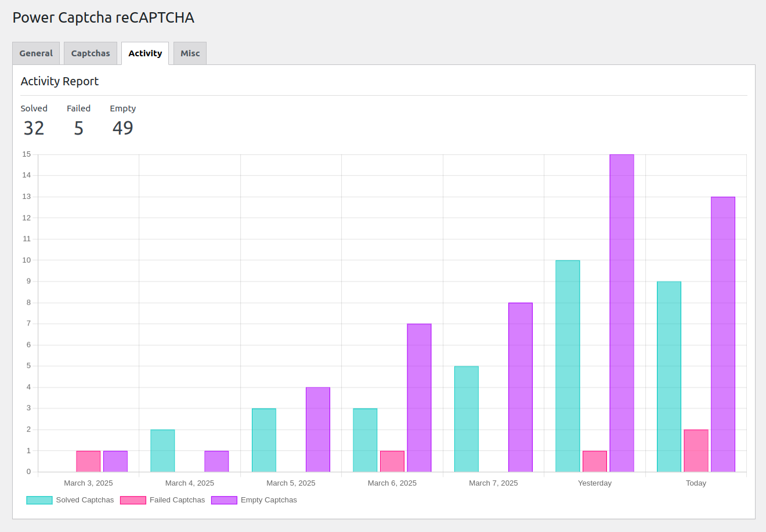Select the solved bar for March 6, 2025
766x532 pixels.
tap(365, 440)
